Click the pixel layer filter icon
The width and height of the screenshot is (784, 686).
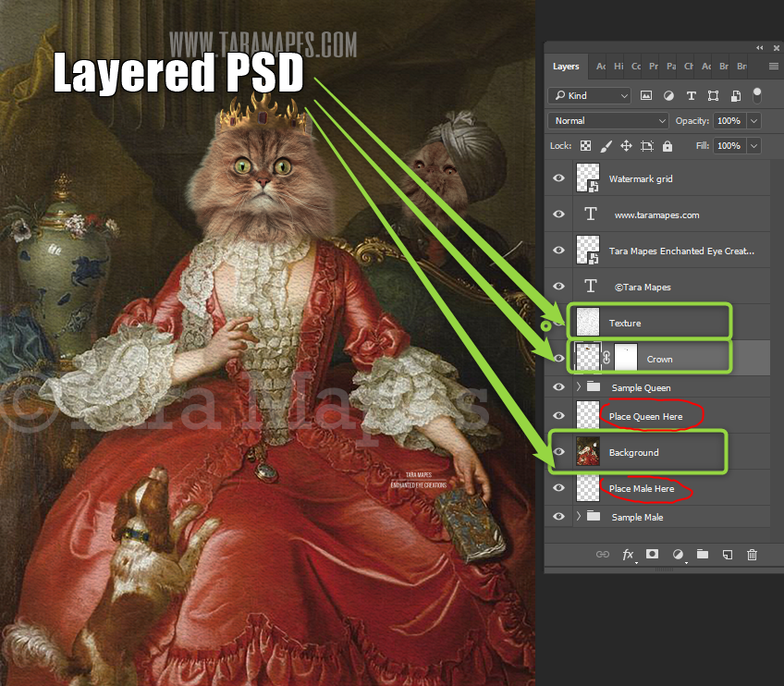click(x=646, y=95)
